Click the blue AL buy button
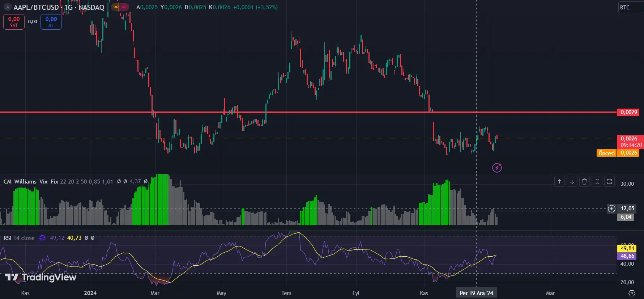Screen dimensions: 644x299 (51, 22)
